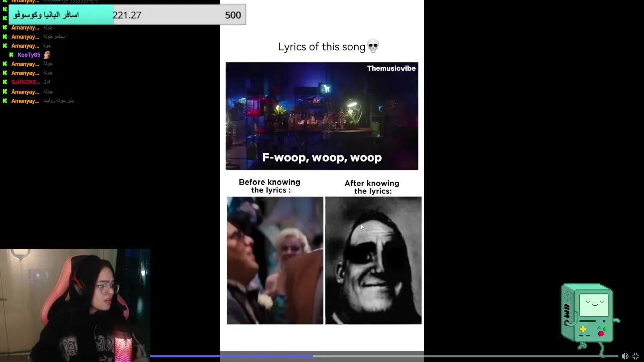Click the wedding scene image under 'Before'
Viewport: 644px width, 362px height.
pyautogui.click(x=275, y=260)
